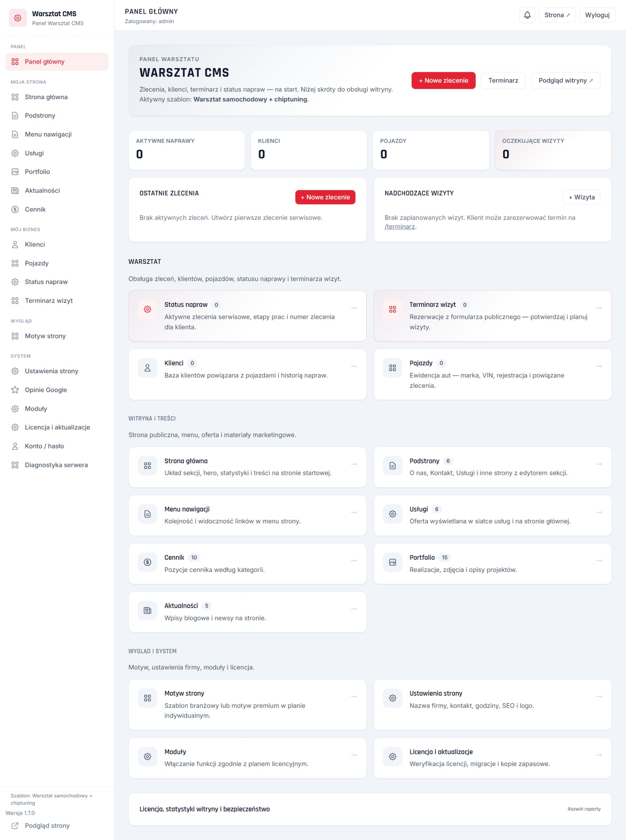Click the gear icon on Status napraw card
This screenshot has height=840, width=626.
point(148,309)
